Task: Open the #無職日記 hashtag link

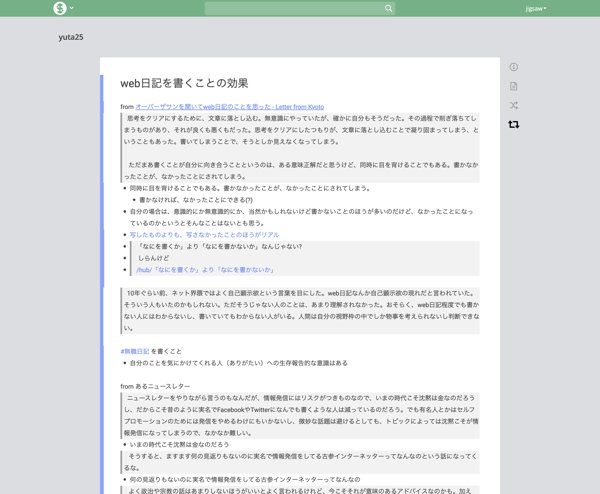Action: [x=135, y=351]
